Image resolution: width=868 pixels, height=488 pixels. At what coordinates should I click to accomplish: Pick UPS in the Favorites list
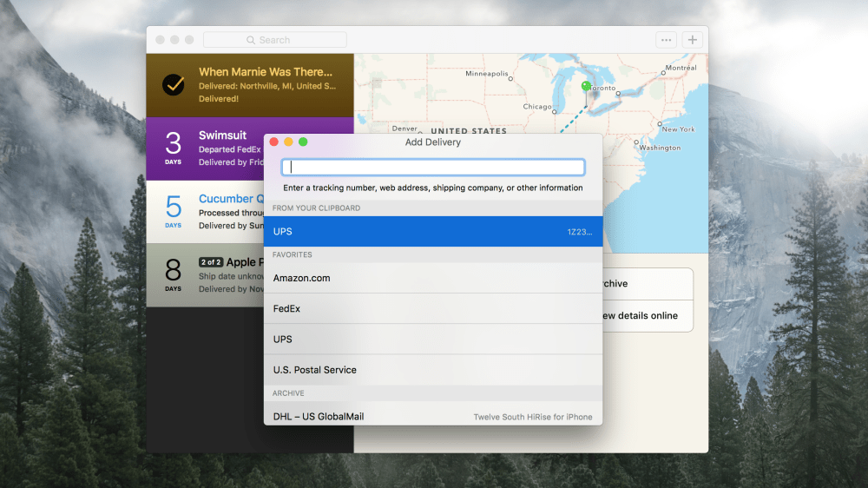(432, 339)
